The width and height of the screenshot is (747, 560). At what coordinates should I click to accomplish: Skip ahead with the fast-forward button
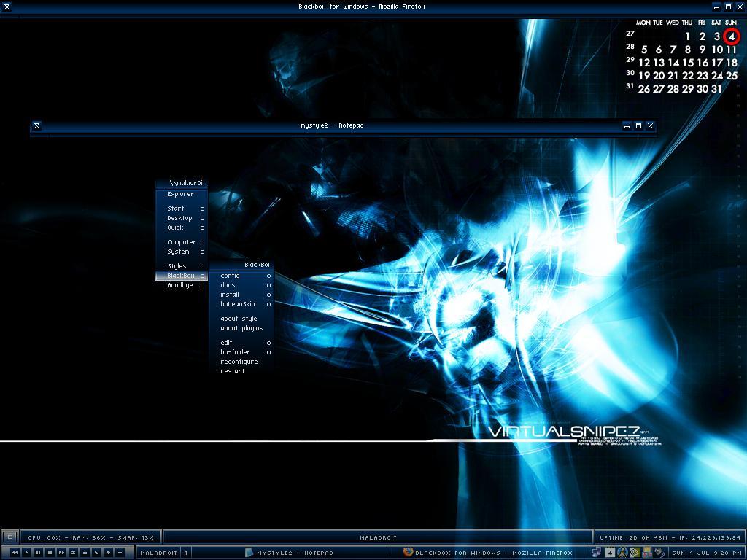[61, 553]
